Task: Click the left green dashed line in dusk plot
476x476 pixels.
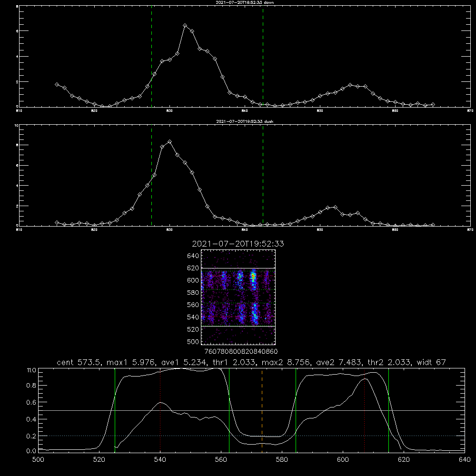Action: [151, 176]
